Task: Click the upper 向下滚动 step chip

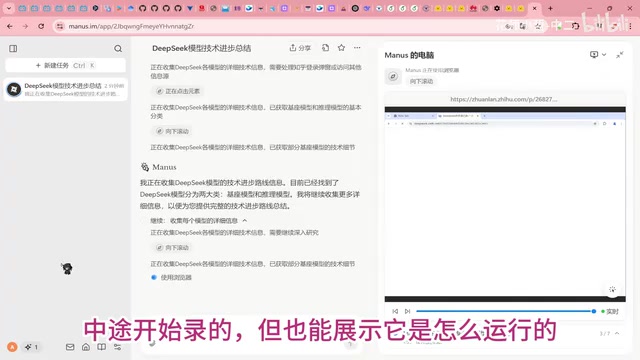Action: click(x=173, y=131)
